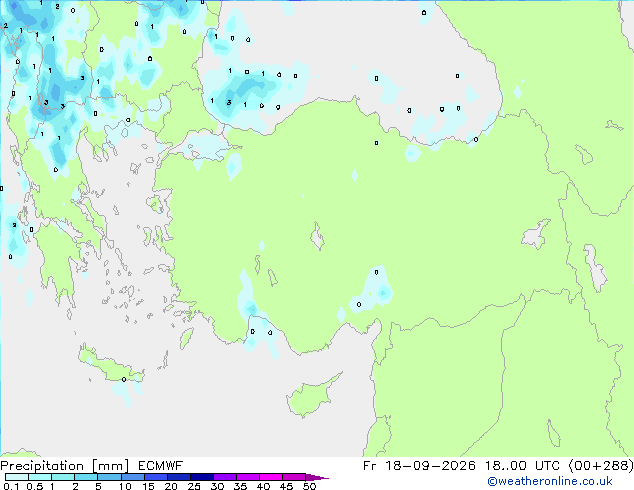Pick the 2–5 mm legend color swatch
Screen dimensions: 634x490
pyautogui.click(x=86, y=477)
